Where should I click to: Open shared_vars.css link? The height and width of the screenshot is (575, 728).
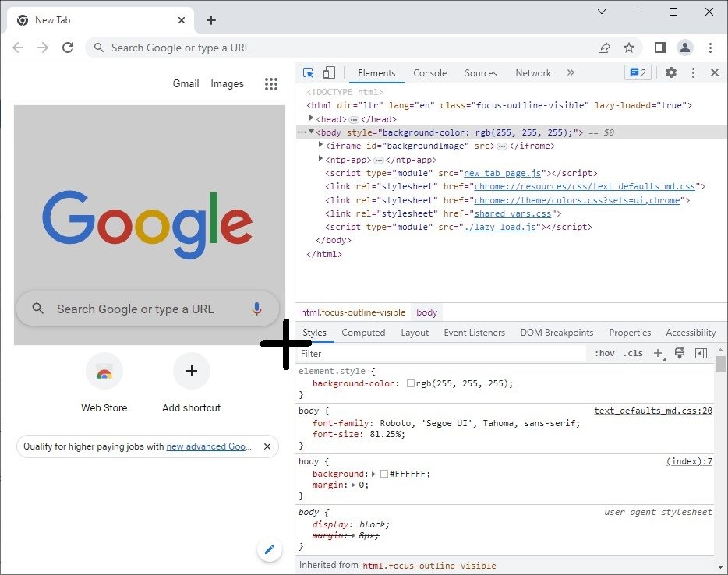tap(513, 213)
